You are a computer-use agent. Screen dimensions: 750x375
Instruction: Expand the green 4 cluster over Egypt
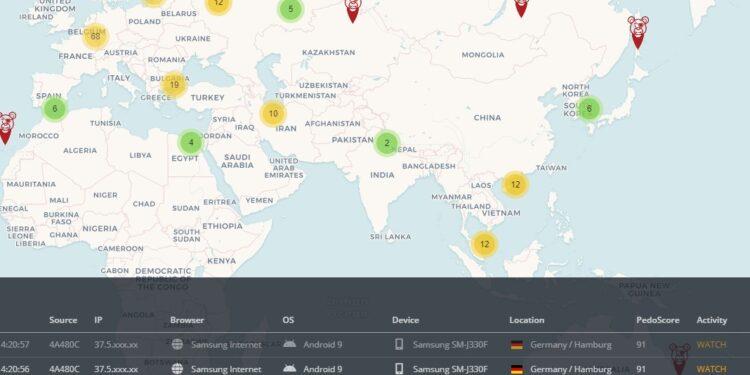[x=191, y=142]
